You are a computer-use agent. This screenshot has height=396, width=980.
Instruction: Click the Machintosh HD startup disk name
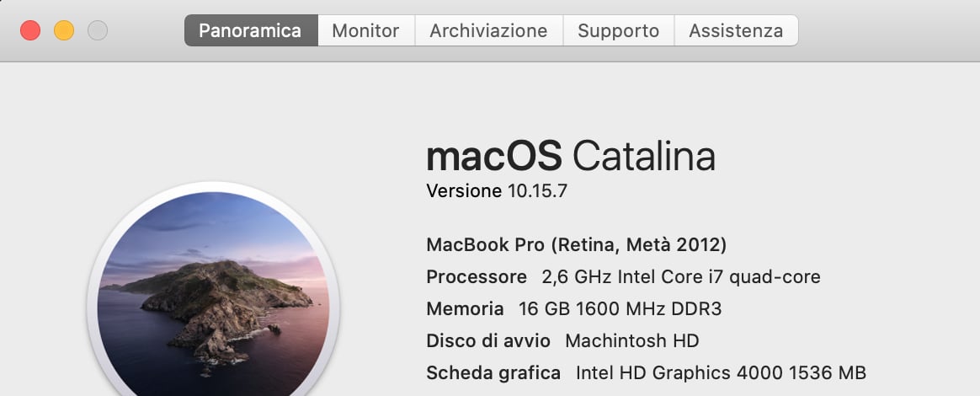(632, 341)
